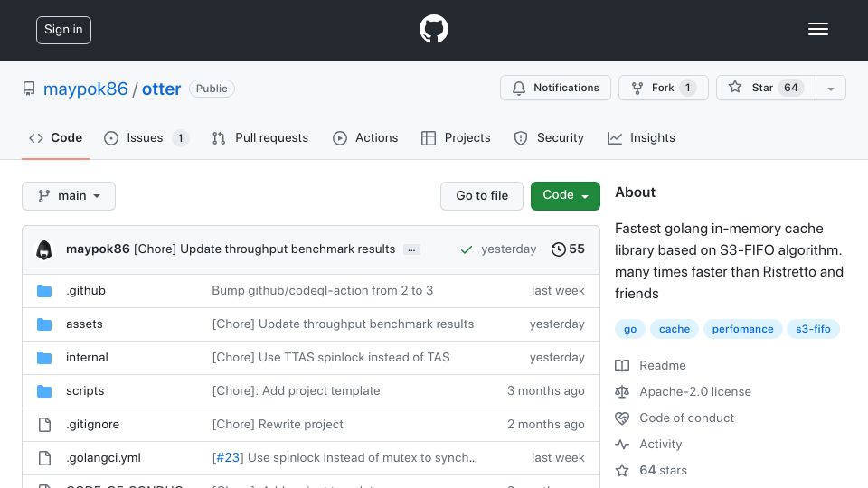Click the star icon beside 64 stars

(x=622, y=470)
